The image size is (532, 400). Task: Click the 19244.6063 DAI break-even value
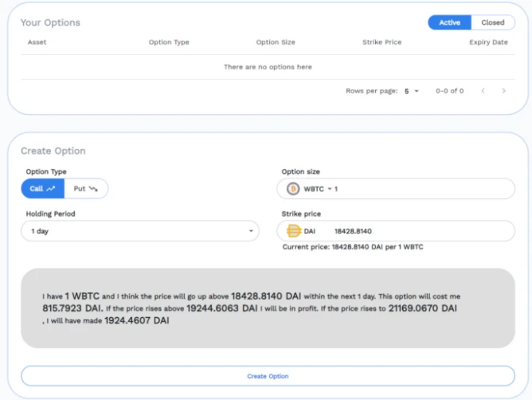pyautogui.click(x=222, y=308)
